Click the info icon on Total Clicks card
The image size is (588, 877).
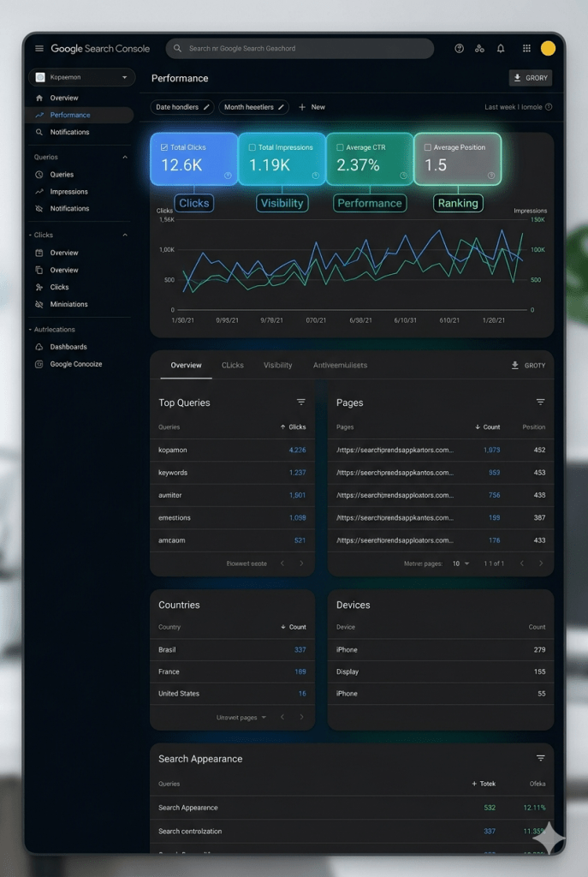[x=228, y=176]
